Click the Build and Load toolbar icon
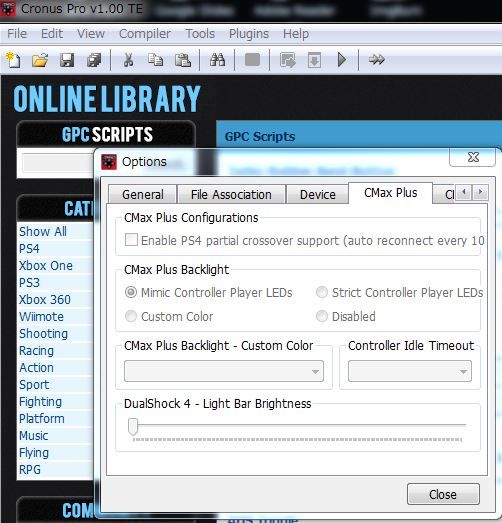Viewport: 502px width, 523px height. 314,60
